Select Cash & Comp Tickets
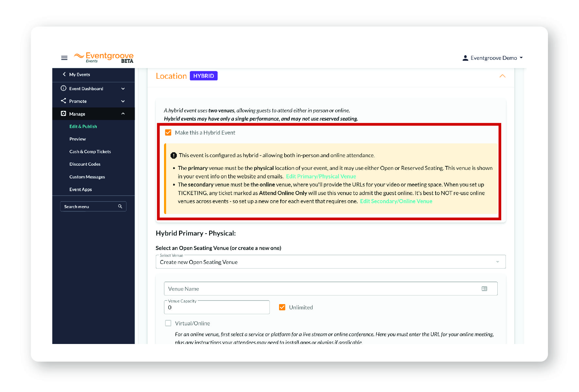The width and height of the screenshot is (579, 392). pos(90,152)
